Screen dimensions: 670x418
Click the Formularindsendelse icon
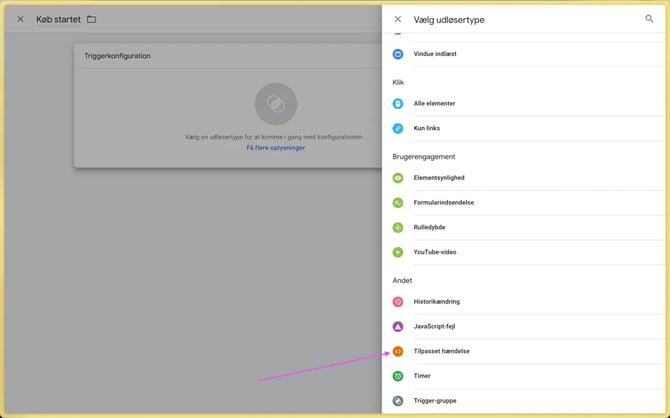pyautogui.click(x=398, y=203)
